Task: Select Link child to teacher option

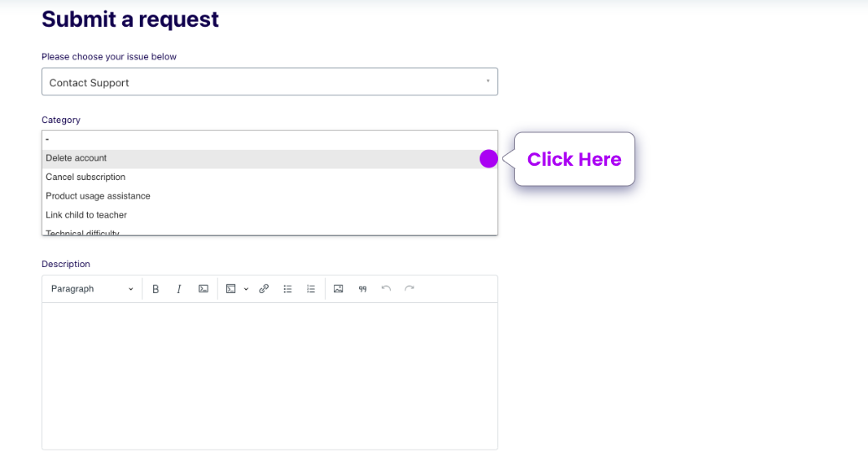Action: pos(86,215)
